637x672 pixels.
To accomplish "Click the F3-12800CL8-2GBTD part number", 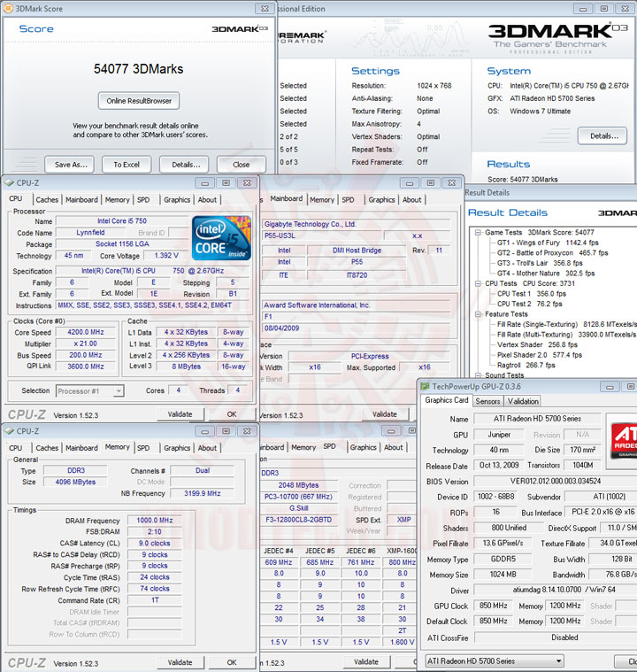I will (298, 520).
